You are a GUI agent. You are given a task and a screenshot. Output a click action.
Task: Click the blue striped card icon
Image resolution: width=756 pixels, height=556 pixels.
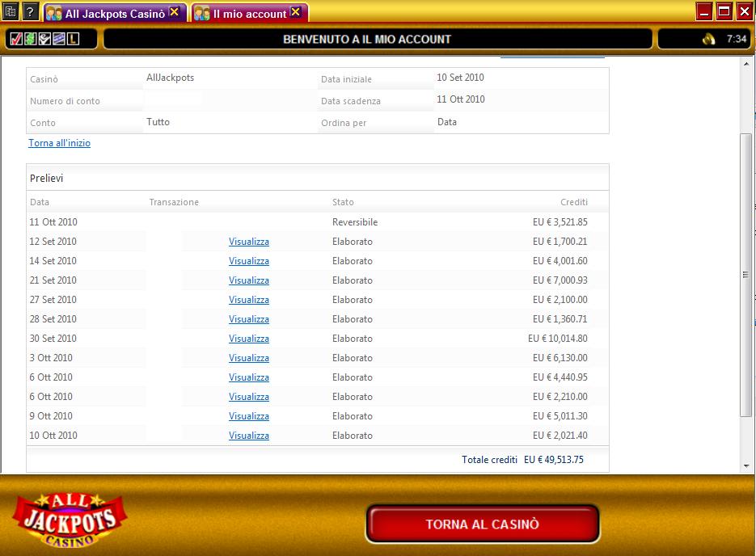tap(59, 39)
